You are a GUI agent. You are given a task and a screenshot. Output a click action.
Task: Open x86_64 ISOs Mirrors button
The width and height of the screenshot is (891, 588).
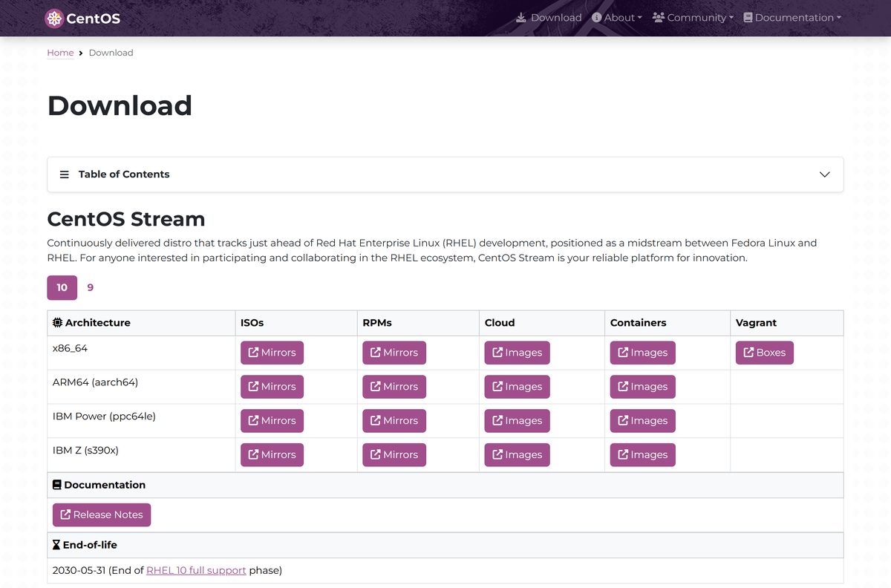[272, 353]
